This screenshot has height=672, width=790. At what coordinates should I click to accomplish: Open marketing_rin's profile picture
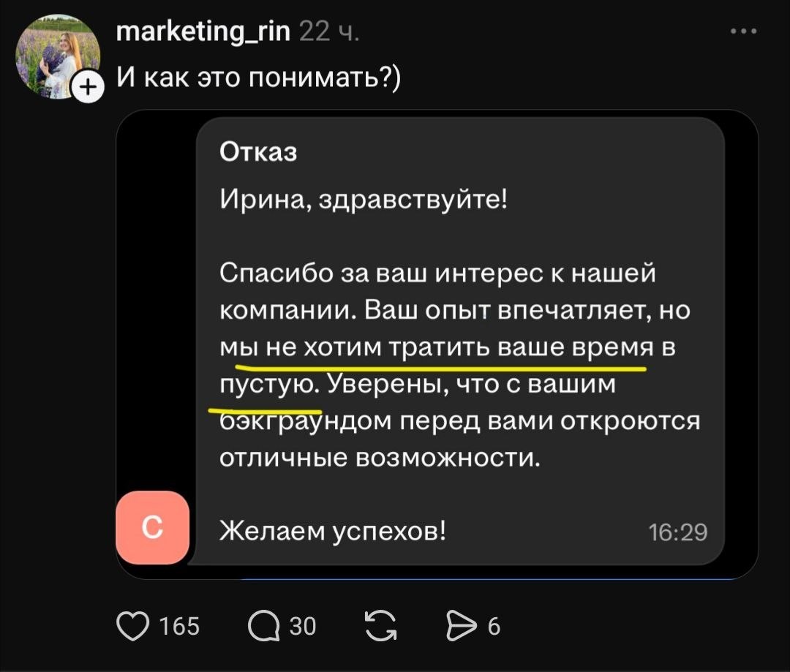(x=56, y=56)
